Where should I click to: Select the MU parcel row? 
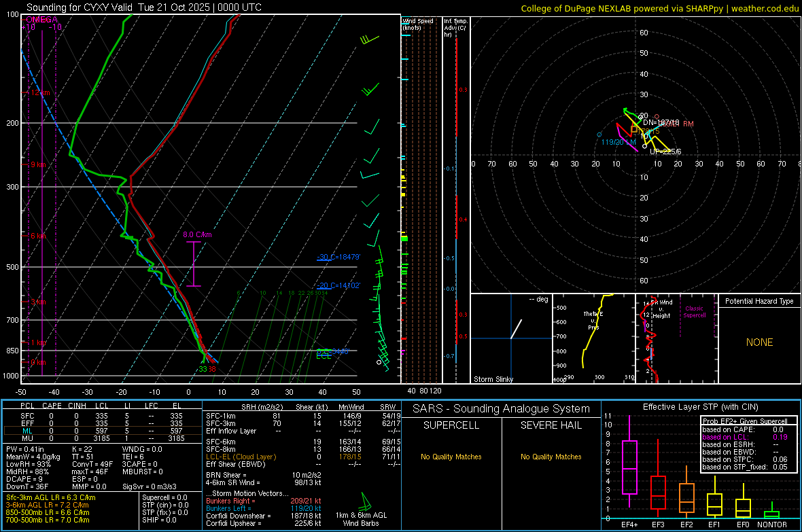[x=102, y=438]
